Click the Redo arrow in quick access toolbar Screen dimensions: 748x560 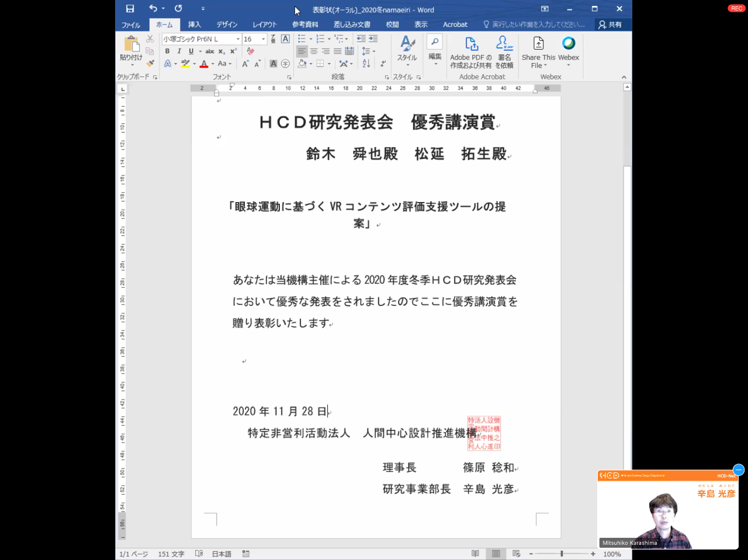point(178,9)
